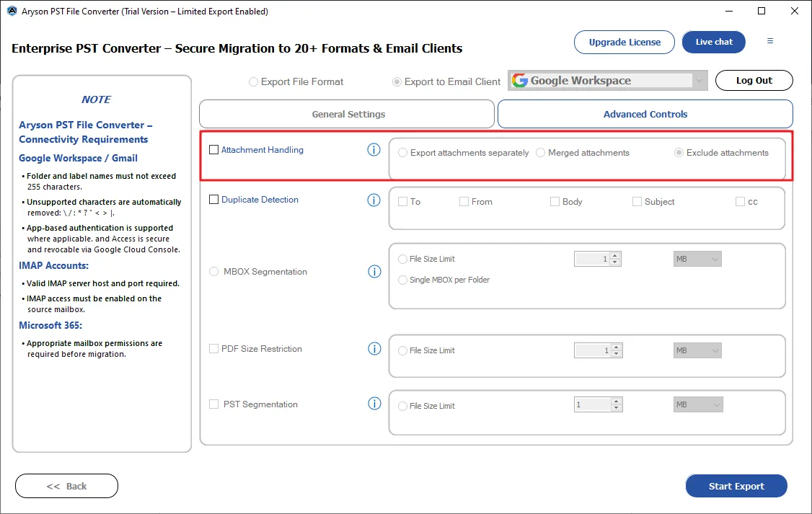This screenshot has width=812, height=514.
Task: Check the From duplicate filter box
Action: point(464,201)
